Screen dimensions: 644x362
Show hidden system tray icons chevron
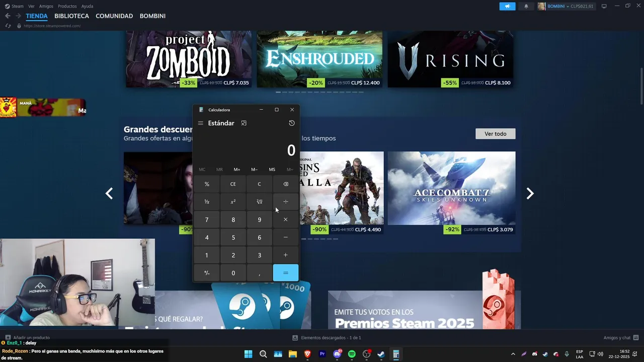coord(513,354)
